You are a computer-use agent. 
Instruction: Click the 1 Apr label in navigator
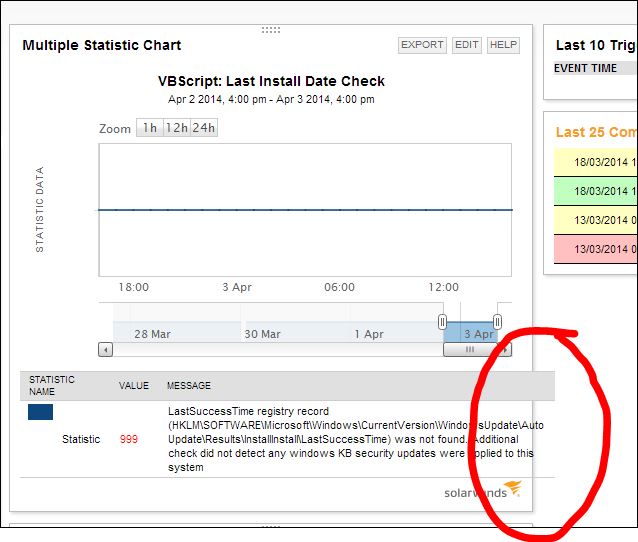pos(369,334)
